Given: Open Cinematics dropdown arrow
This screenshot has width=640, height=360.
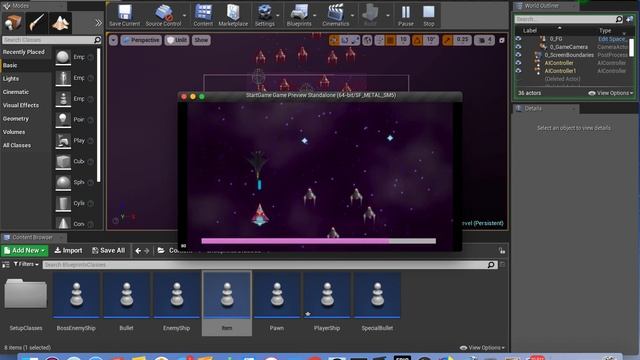Looking at the screenshot, I should point(352,16).
